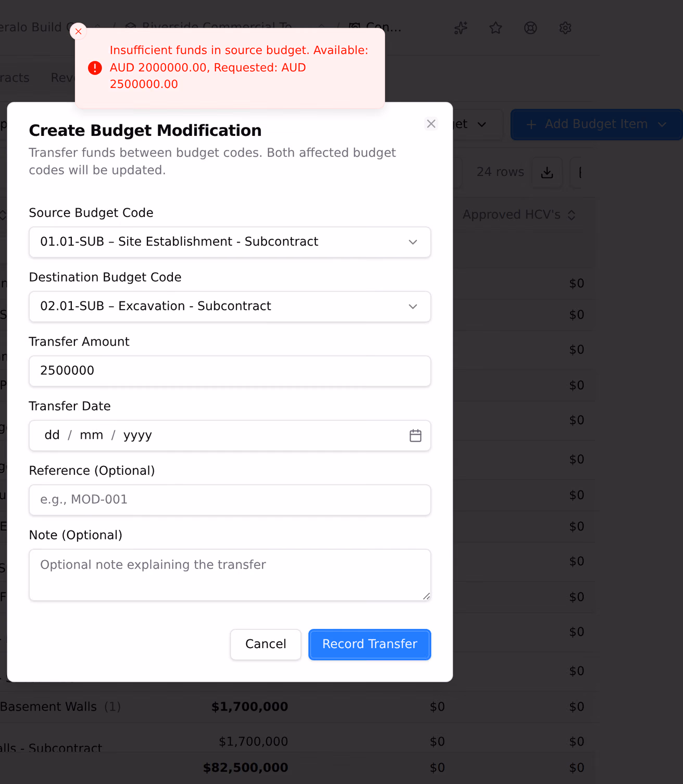The width and height of the screenshot is (683, 784).
Task: Download the budget table export
Action: (x=547, y=172)
